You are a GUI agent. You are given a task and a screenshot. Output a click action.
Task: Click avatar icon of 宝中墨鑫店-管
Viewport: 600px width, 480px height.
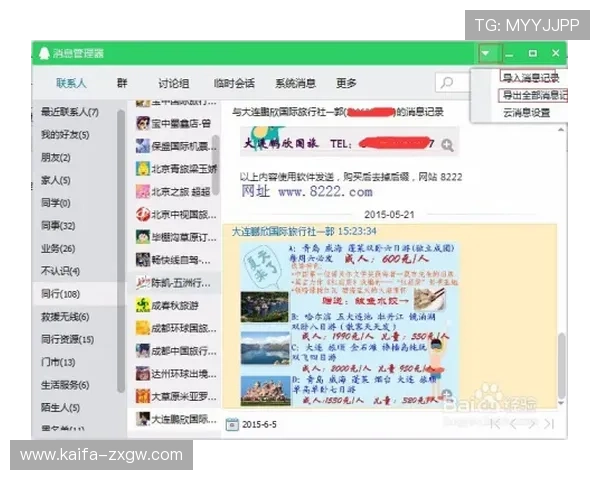click(143, 123)
